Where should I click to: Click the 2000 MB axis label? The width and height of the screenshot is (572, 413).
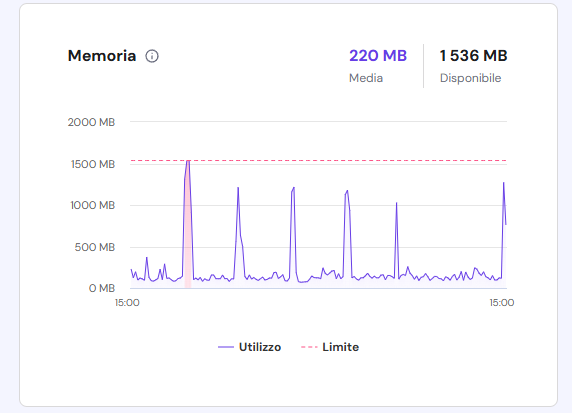pos(91,122)
